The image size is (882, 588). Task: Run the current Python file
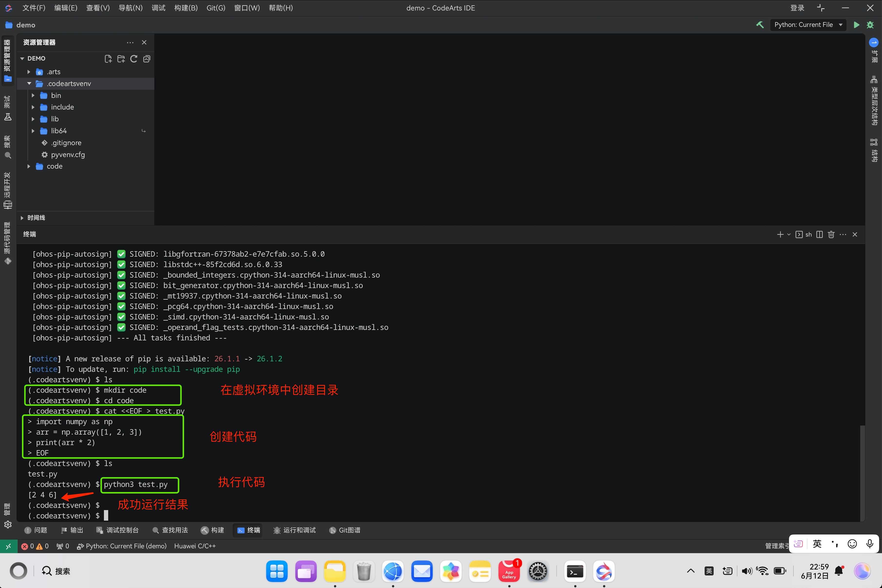(x=856, y=25)
